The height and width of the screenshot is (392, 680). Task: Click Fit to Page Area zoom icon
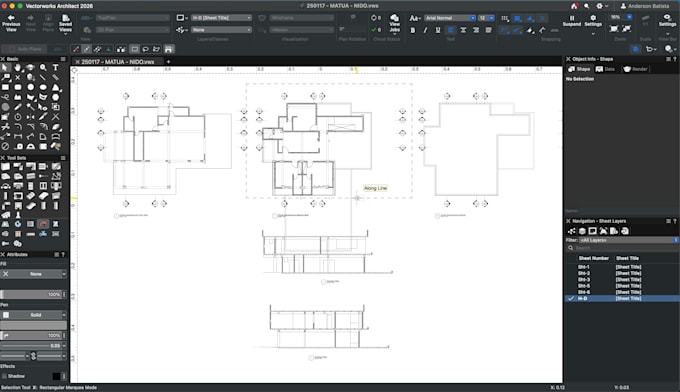(x=614, y=29)
